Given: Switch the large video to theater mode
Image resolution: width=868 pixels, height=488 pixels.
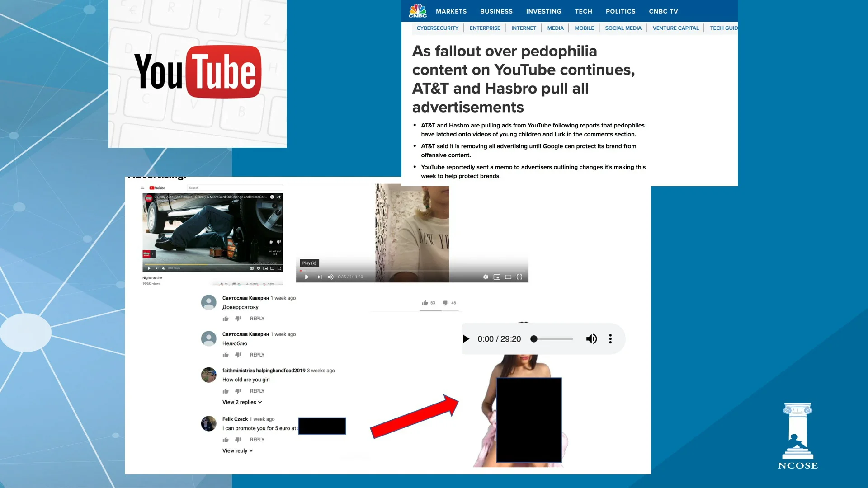Looking at the screenshot, I should (x=508, y=277).
